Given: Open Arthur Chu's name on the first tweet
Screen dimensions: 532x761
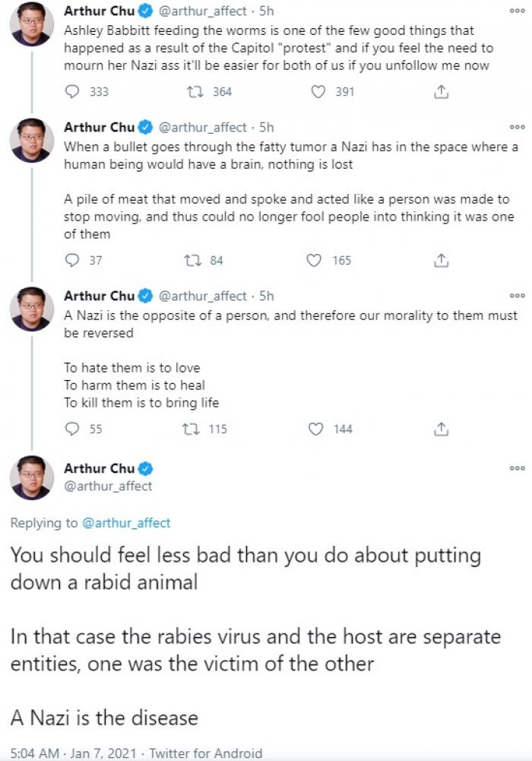Looking at the screenshot, I should click(x=99, y=12).
